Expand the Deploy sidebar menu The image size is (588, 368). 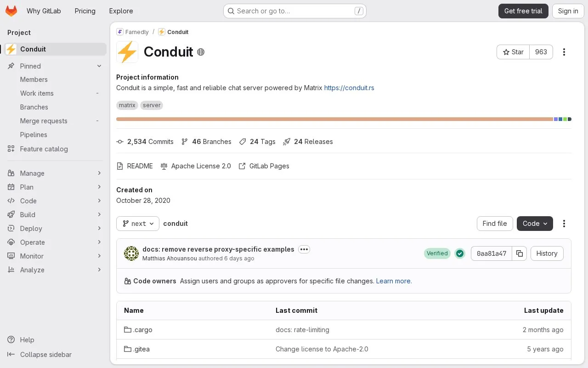[x=55, y=229]
